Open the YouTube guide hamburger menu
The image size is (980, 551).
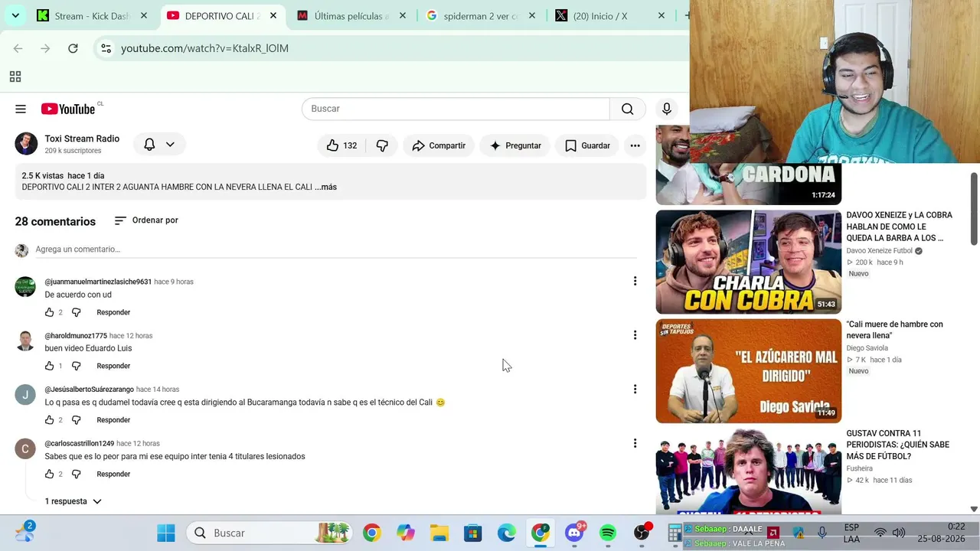click(21, 109)
